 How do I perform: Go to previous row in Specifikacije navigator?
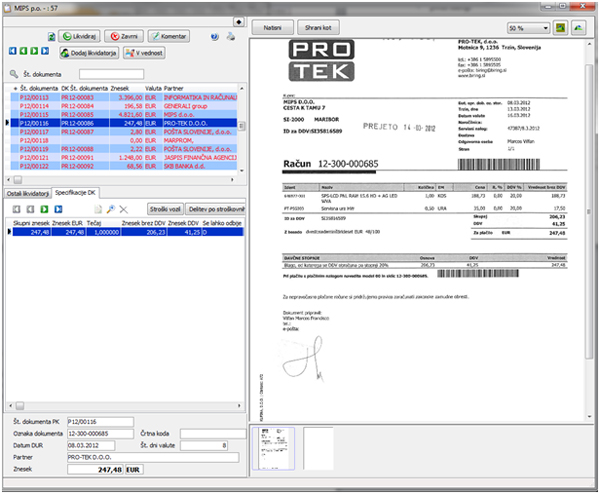click(30, 209)
